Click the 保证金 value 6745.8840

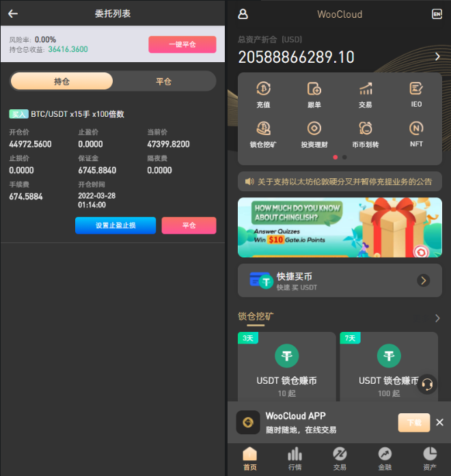pyautogui.click(x=97, y=170)
